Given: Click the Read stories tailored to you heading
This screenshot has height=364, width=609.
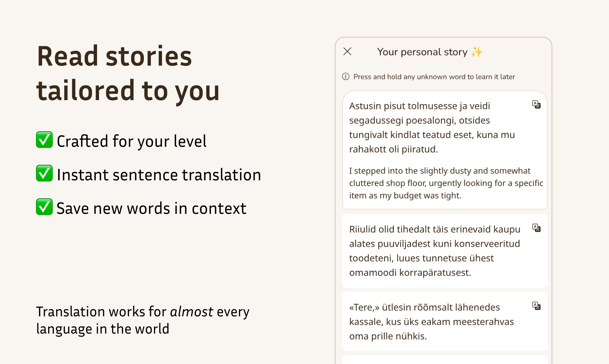Looking at the screenshot, I should (128, 73).
